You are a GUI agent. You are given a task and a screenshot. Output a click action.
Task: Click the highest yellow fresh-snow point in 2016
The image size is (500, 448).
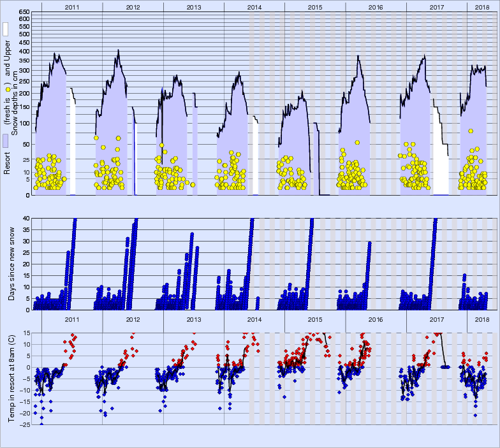[357, 143]
